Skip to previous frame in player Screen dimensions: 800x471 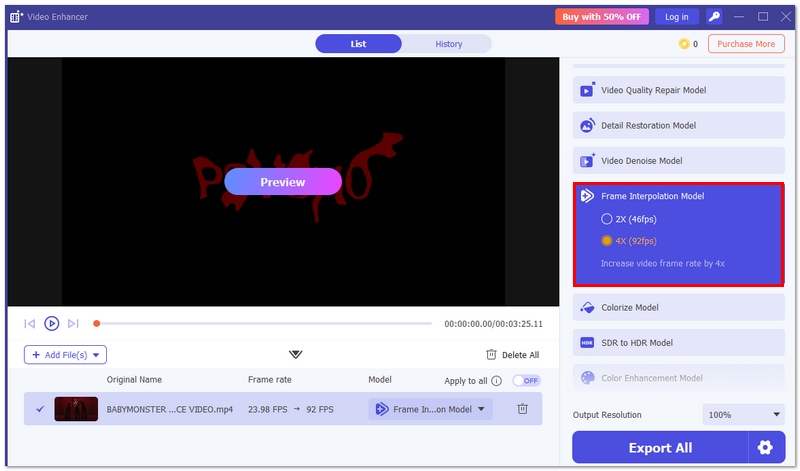click(30, 324)
